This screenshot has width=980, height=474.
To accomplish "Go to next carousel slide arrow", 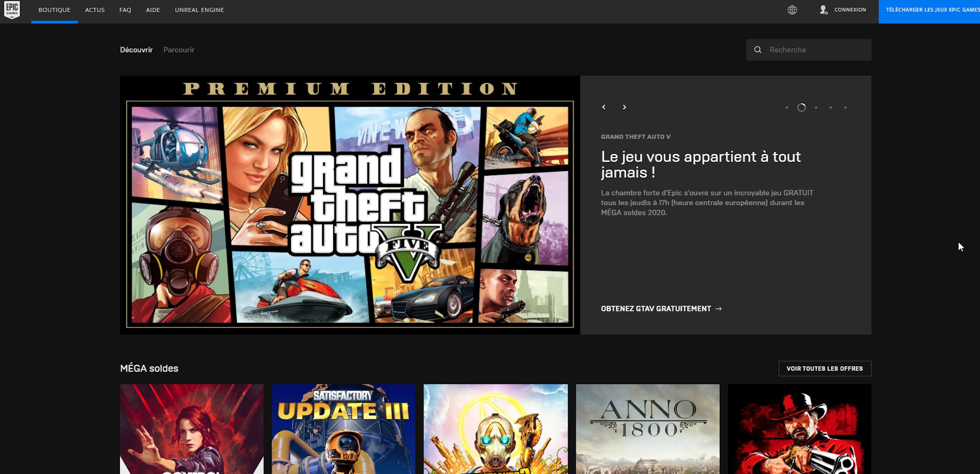I will pyautogui.click(x=624, y=107).
